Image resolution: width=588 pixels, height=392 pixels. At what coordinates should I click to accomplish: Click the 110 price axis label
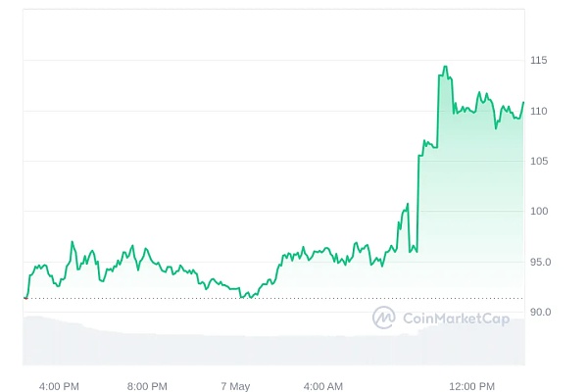539,111
